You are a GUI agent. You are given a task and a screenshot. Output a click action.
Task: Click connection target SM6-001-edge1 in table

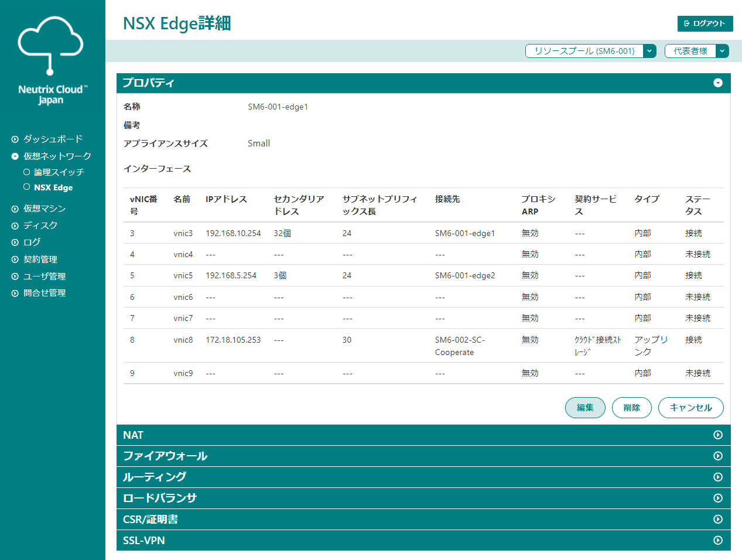tap(465, 233)
